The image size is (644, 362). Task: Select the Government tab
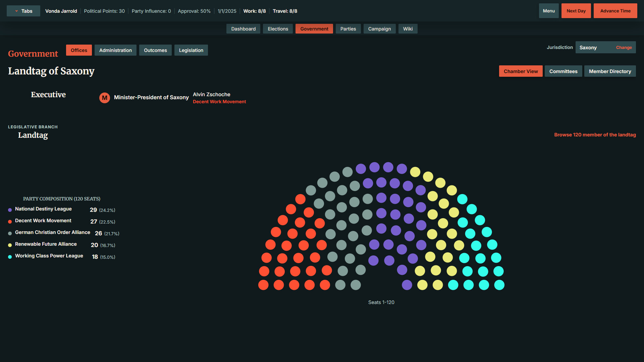pos(314,29)
